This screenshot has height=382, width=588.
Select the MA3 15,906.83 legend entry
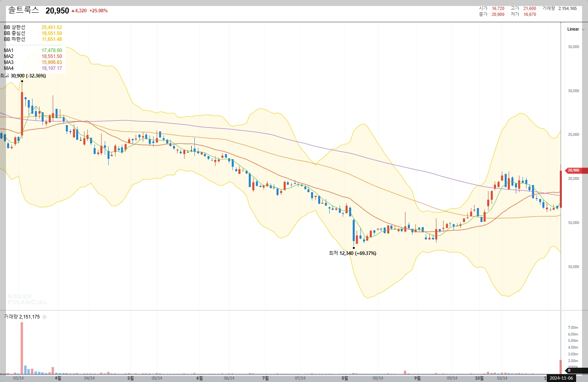coord(33,62)
